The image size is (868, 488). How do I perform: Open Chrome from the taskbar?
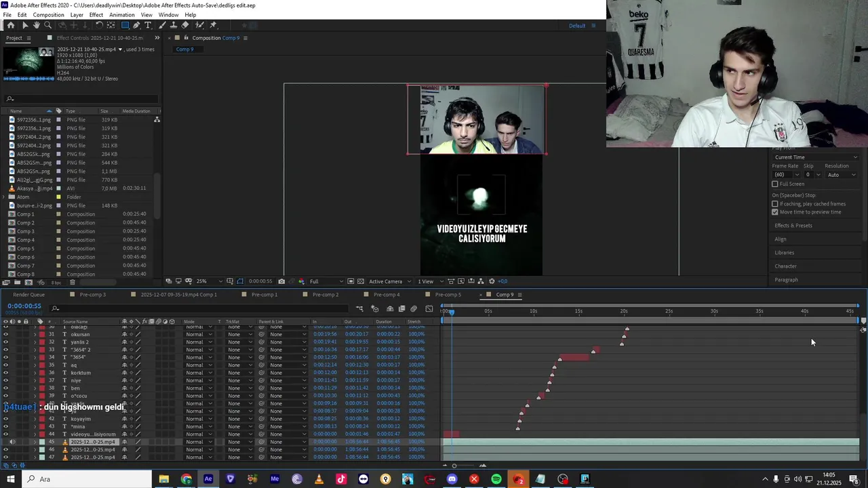pos(186,479)
